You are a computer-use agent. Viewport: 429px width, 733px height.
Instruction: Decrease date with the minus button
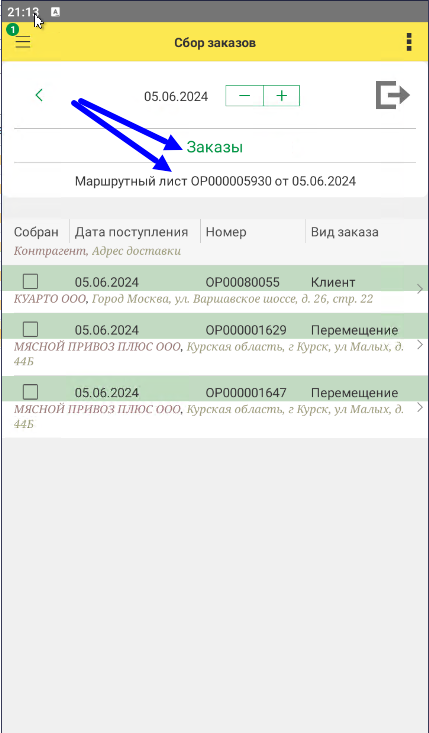(x=244, y=96)
